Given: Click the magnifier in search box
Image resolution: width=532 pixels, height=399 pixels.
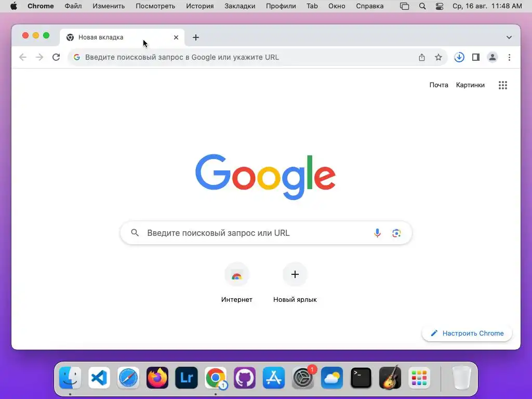Looking at the screenshot, I should coord(135,233).
